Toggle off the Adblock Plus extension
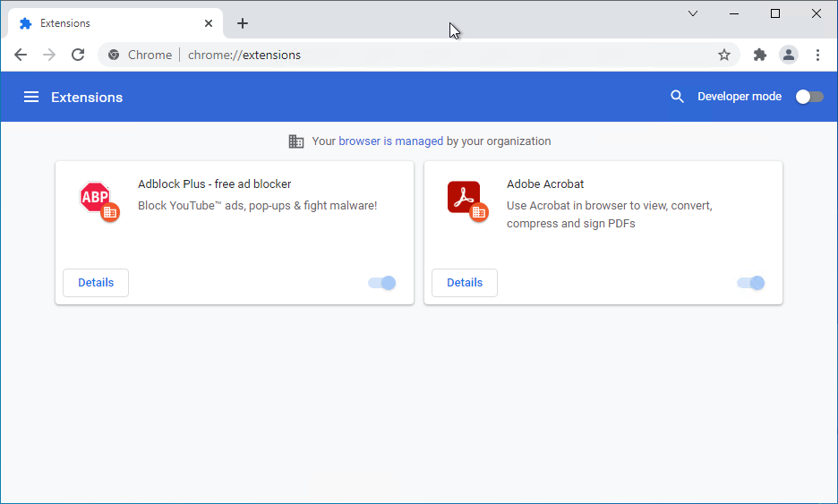The width and height of the screenshot is (838, 504). pyautogui.click(x=382, y=283)
